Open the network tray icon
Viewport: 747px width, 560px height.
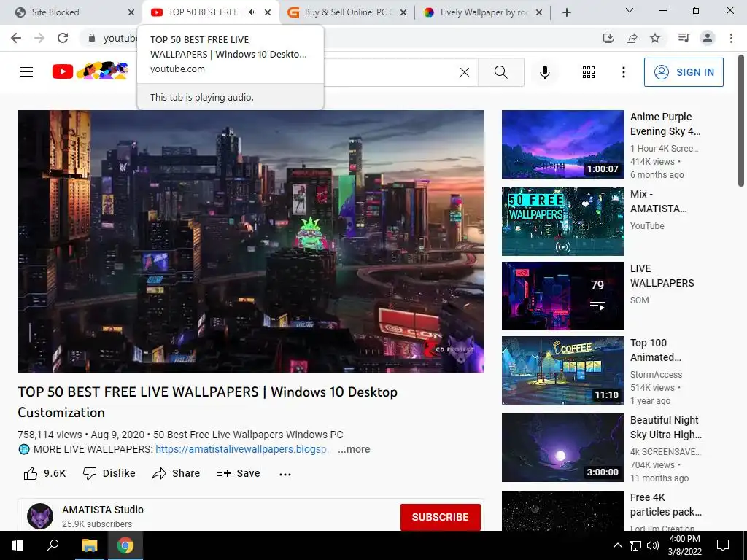click(x=635, y=545)
